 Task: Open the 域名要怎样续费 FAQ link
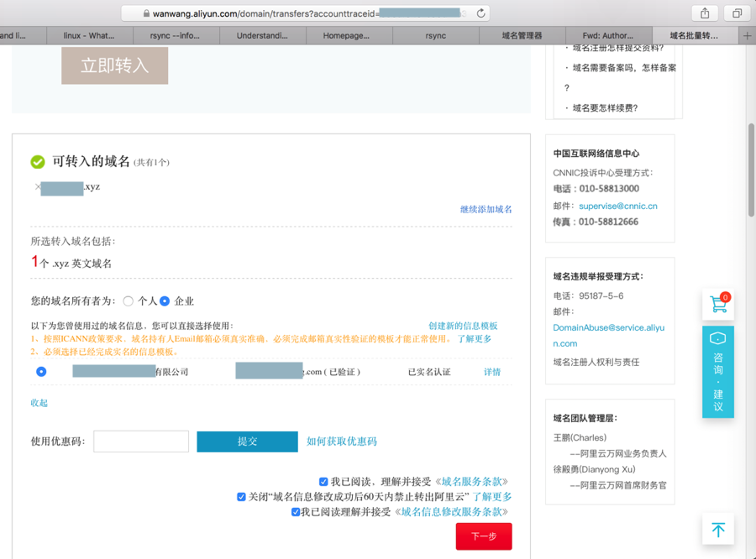tap(605, 108)
